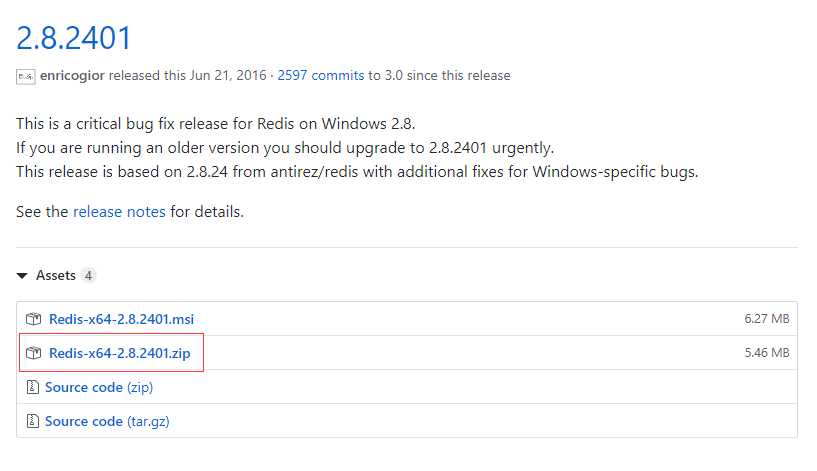Click the Assets count badge showing 4
Image resolution: width=817 pixels, height=471 pixels.
click(x=89, y=275)
